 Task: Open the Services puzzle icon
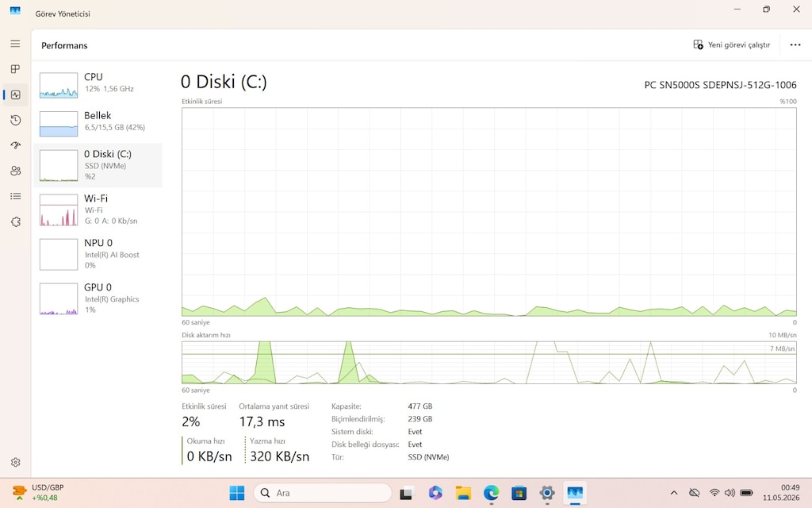16,222
